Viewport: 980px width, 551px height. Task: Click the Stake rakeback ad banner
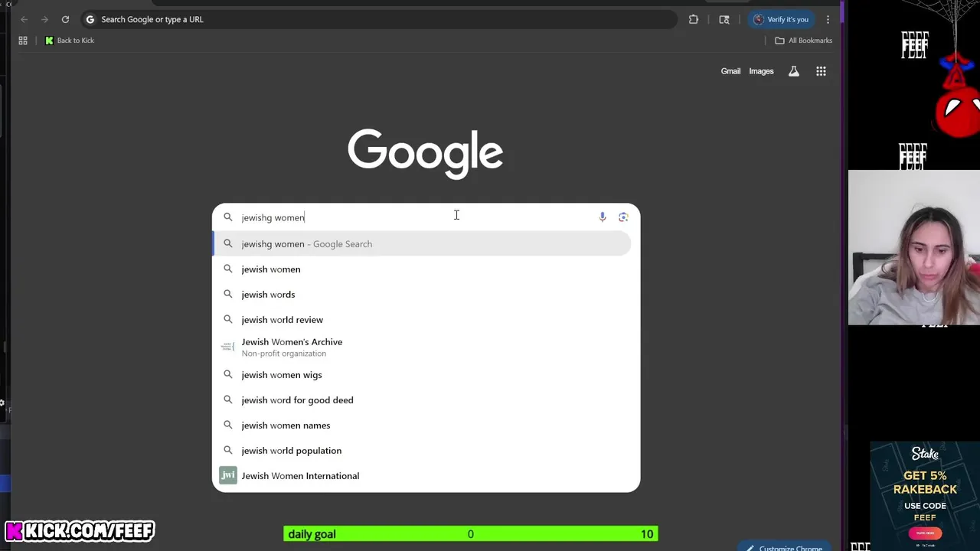pos(925,494)
